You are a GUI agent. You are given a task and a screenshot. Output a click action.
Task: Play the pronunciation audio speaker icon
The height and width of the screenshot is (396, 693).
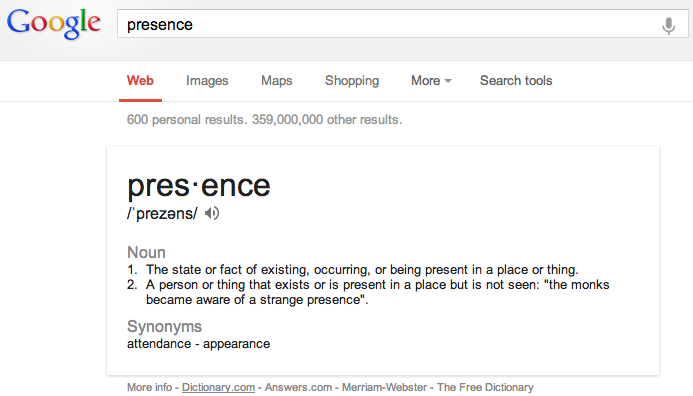[x=212, y=213]
